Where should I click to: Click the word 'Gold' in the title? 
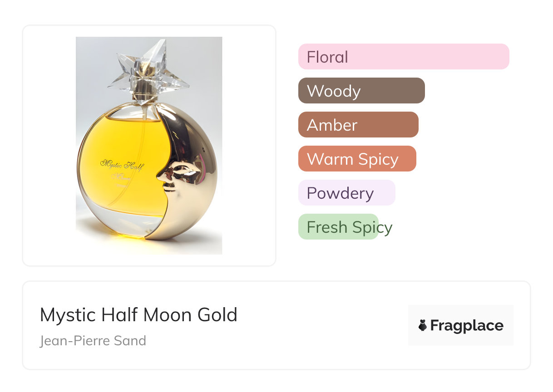(x=217, y=315)
